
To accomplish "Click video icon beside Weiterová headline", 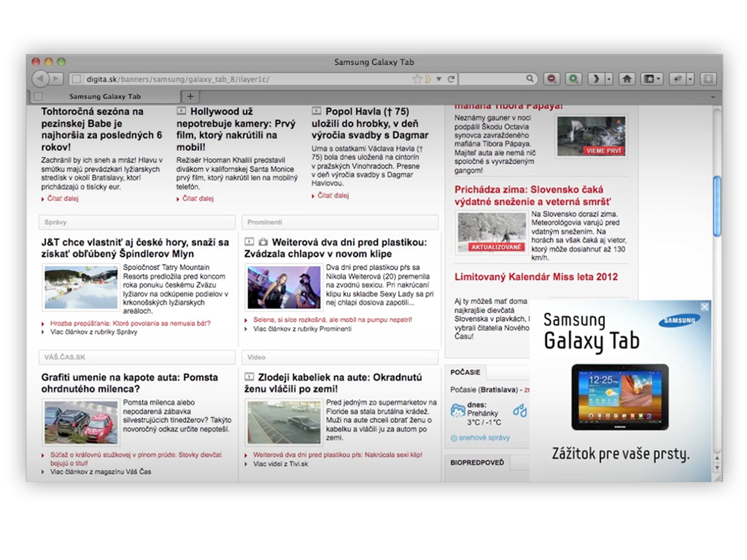I will click(x=249, y=241).
